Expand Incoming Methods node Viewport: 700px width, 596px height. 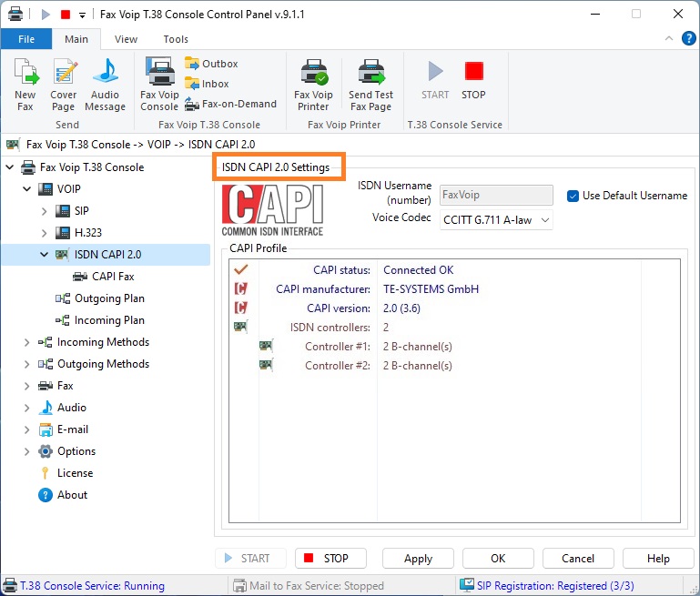[x=27, y=342]
